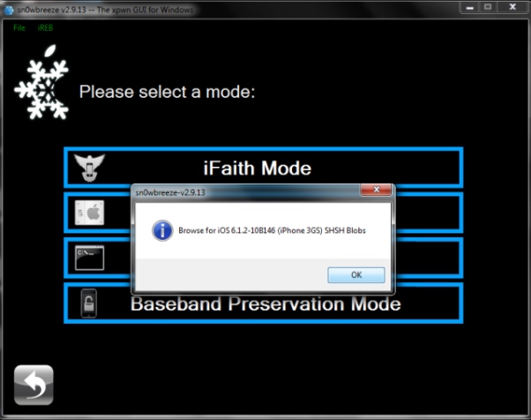The width and height of the screenshot is (531, 420).
Task: Click the command prompt console icon
Action: (x=89, y=258)
